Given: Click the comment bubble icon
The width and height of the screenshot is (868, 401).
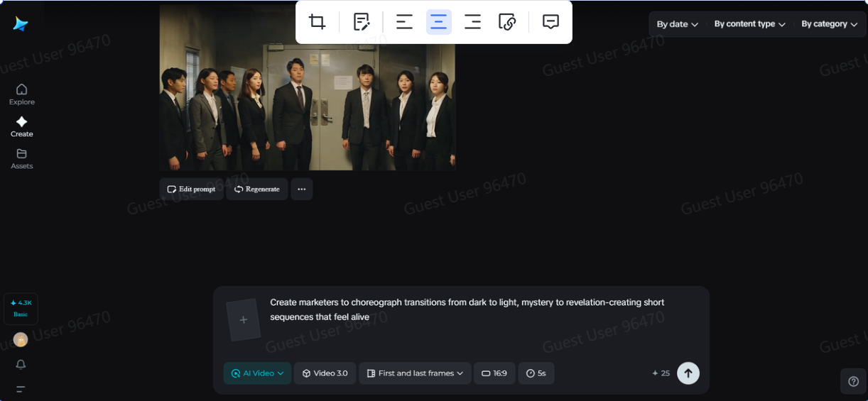Looking at the screenshot, I should point(550,22).
